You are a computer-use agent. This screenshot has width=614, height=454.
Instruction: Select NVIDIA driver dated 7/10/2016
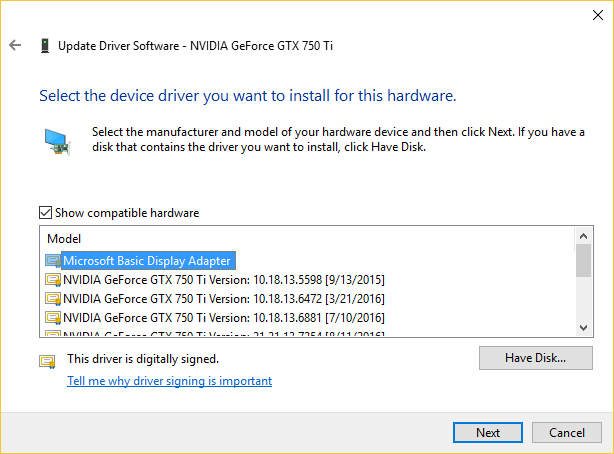(224, 317)
